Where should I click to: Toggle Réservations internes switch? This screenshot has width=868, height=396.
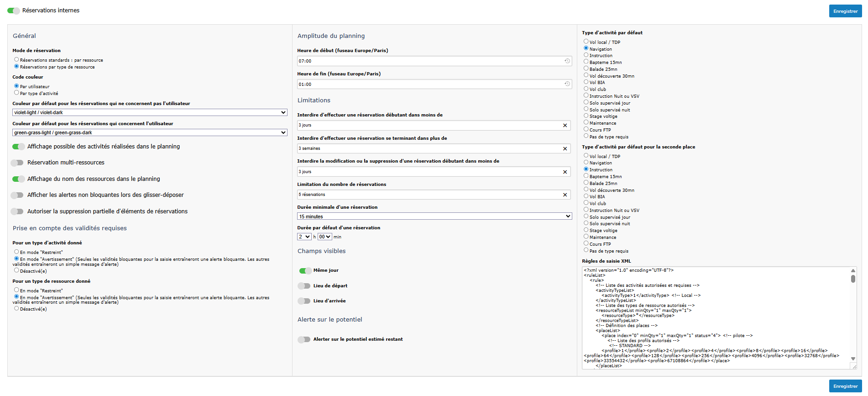tap(14, 11)
